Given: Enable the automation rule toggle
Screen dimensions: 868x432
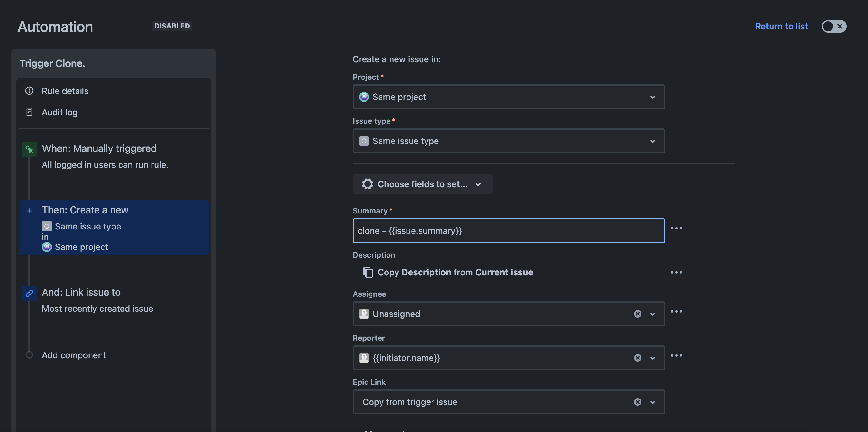Looking at the screenshot, I should pos(834,26).
